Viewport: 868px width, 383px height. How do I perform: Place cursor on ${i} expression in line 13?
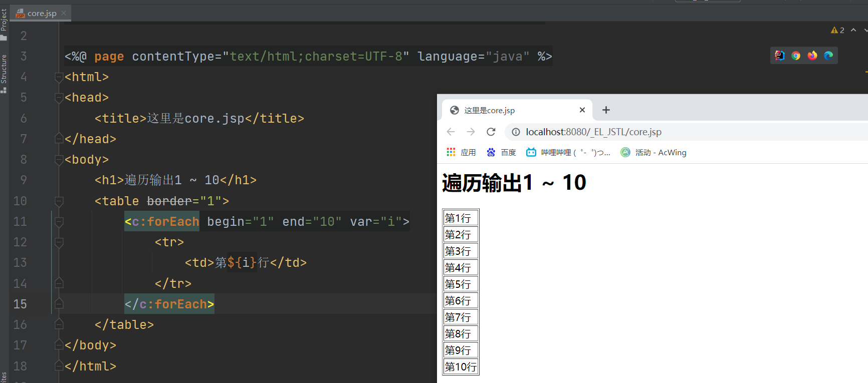[242, 262]
